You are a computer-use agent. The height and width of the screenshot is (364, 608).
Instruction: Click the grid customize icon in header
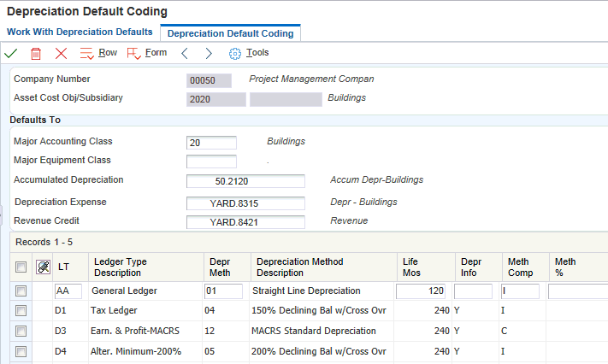click(x=44, y=267)
